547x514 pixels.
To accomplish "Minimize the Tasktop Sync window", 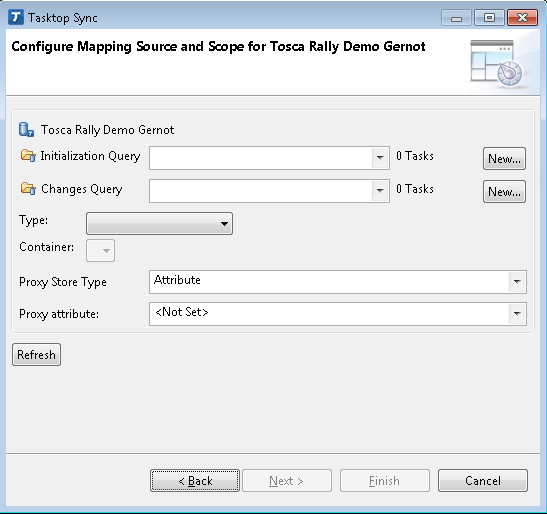I will 456,18.
